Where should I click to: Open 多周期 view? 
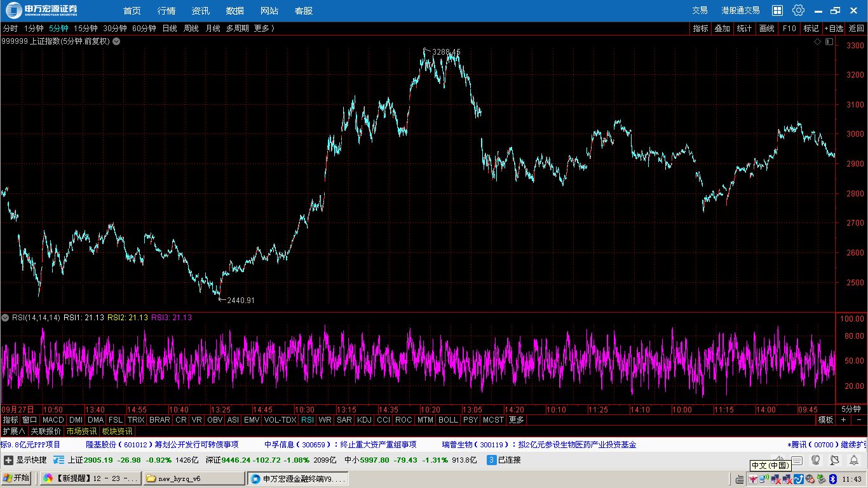pyautogui.click(x=238, y=29)
